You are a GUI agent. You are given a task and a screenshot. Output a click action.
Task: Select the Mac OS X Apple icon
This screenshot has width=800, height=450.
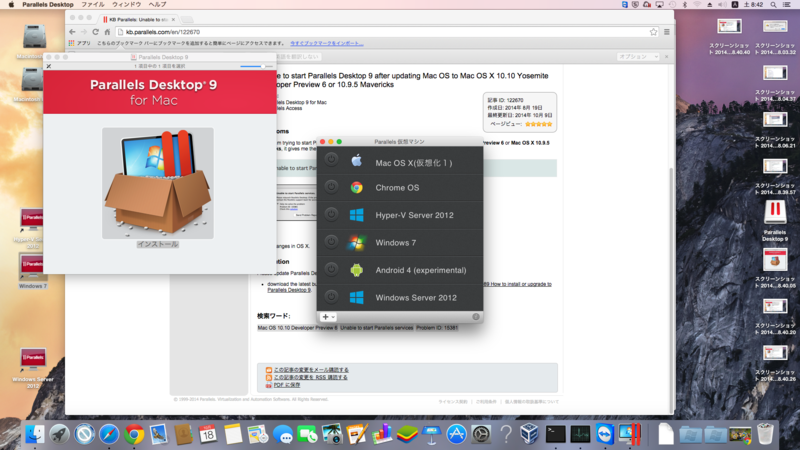[x=357, y=161]
